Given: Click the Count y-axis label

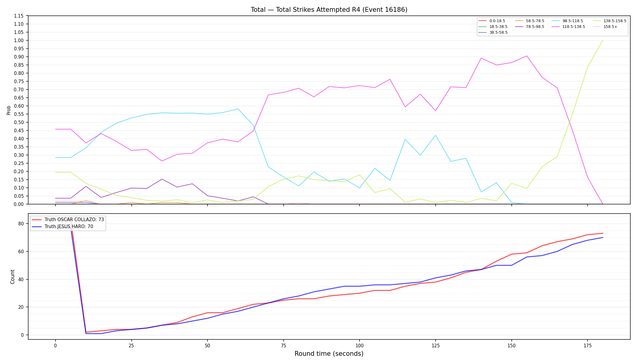Looking at the screenshot, I should click(x=12, y=277).
